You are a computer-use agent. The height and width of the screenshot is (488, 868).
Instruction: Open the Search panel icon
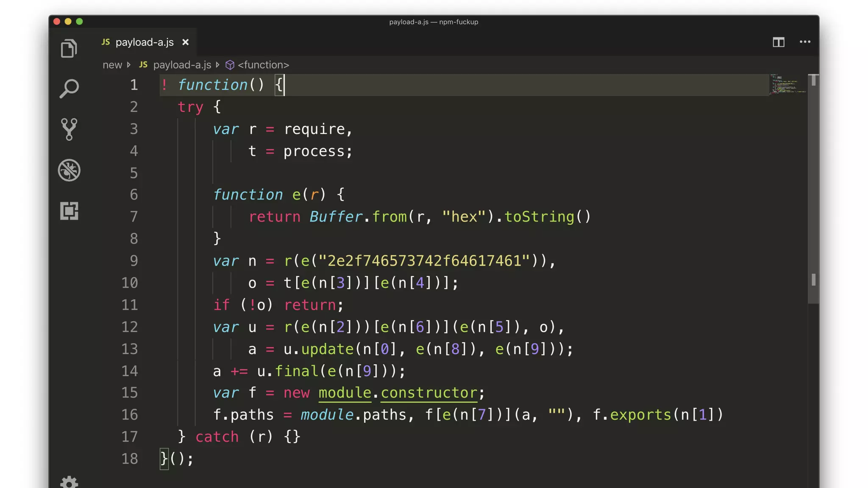(69, 89)
